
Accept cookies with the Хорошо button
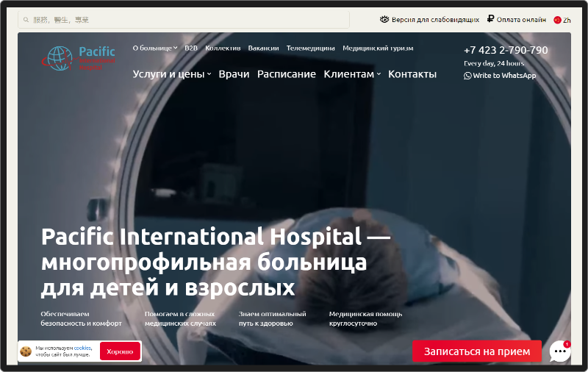(x=120, y=351)
